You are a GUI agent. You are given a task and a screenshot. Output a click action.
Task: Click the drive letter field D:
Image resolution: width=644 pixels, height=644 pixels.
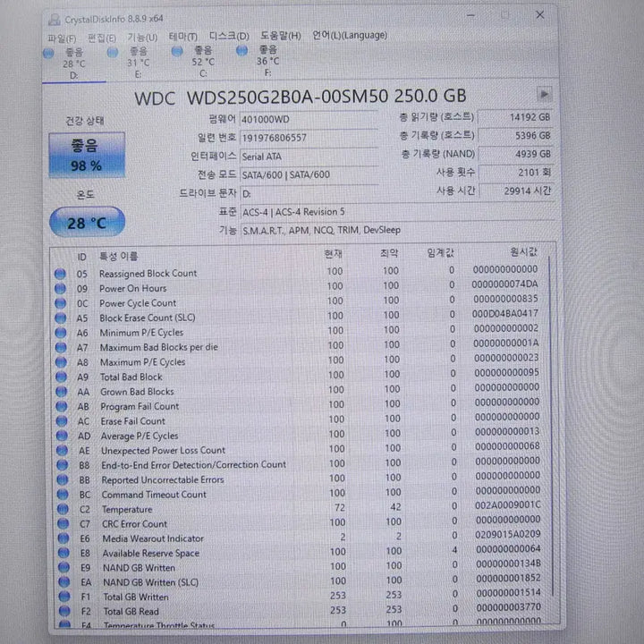coord(309,193)
